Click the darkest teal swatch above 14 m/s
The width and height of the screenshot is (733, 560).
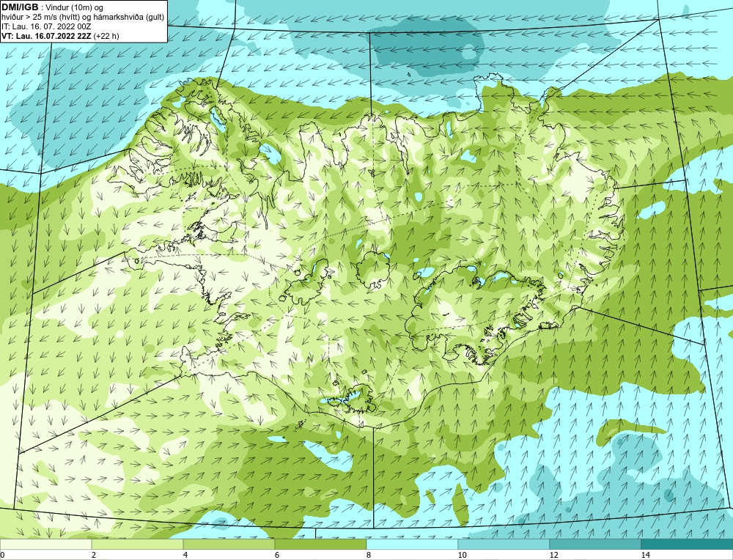[x=688, y=544]
